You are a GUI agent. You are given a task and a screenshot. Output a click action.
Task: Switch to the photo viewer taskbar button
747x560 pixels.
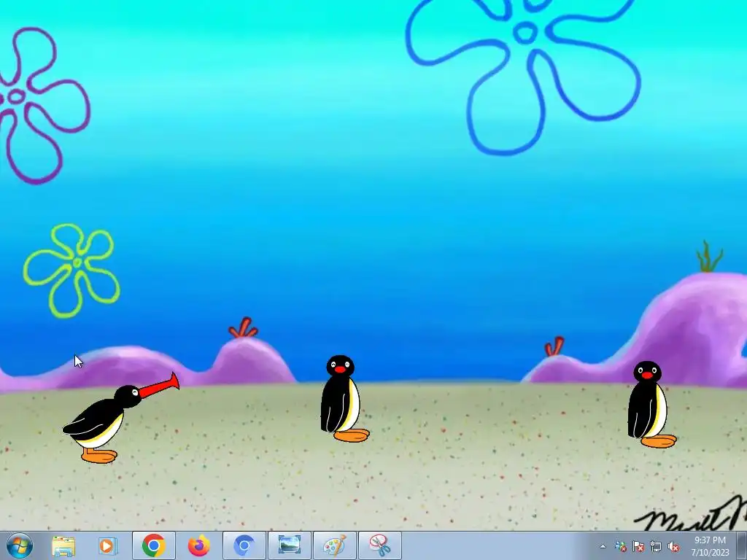click(x=289, y=545)
